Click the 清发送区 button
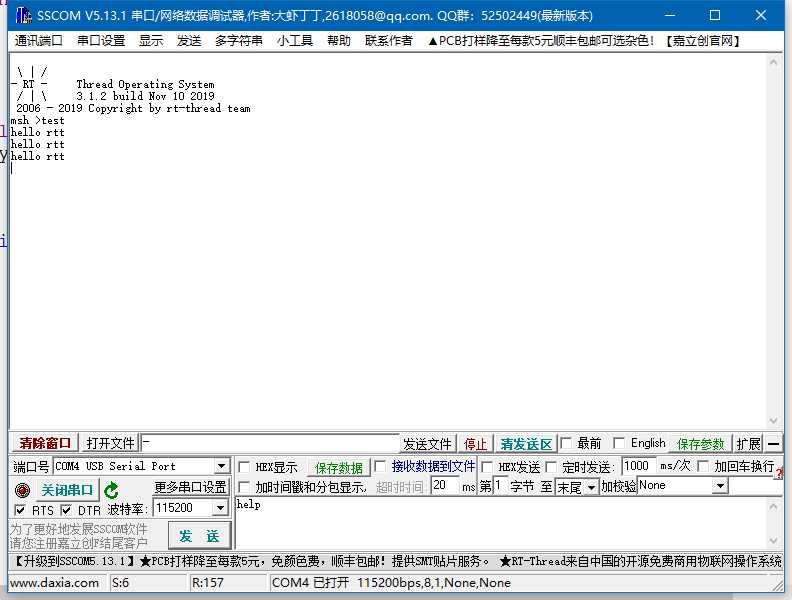 pos(526,444)
